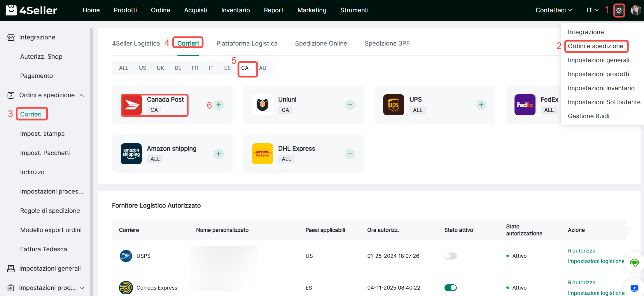Add the Canada Post carrier
This screenshot has height=296, width=644.
219,105
